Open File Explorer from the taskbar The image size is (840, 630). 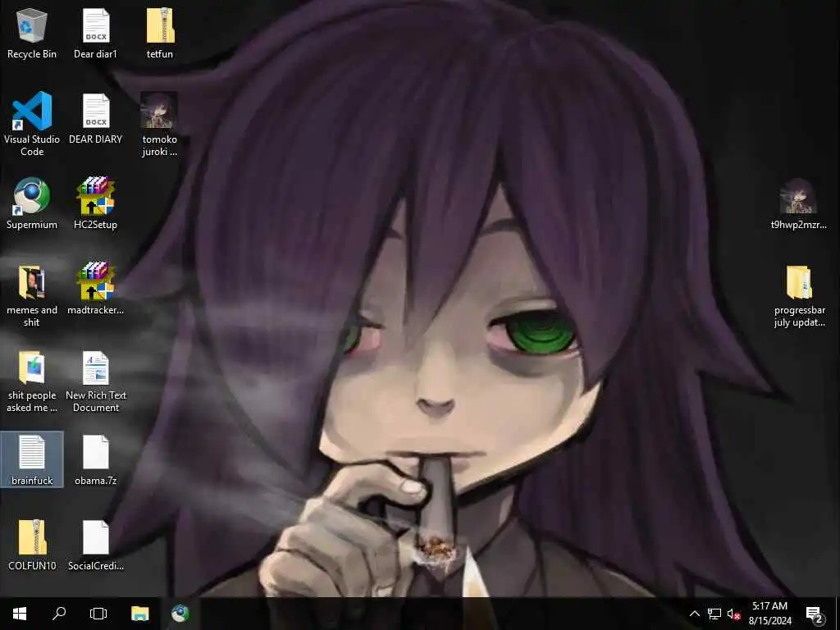[139, 614]
